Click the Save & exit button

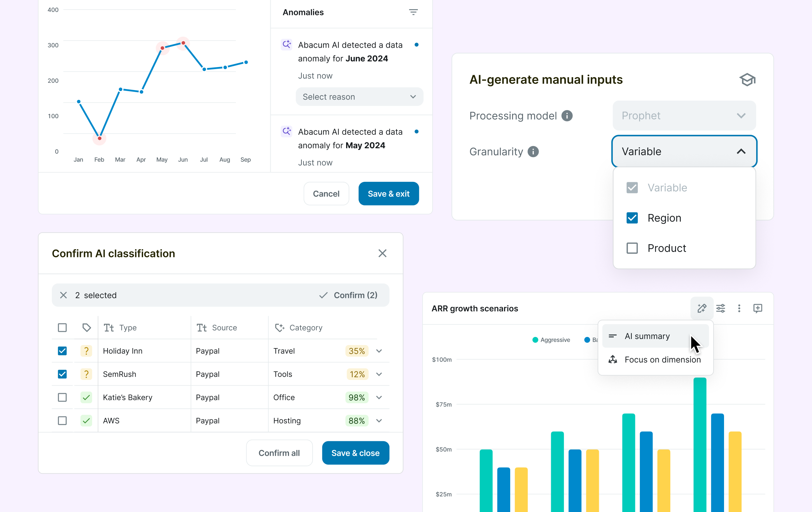(x=388, y=194)
